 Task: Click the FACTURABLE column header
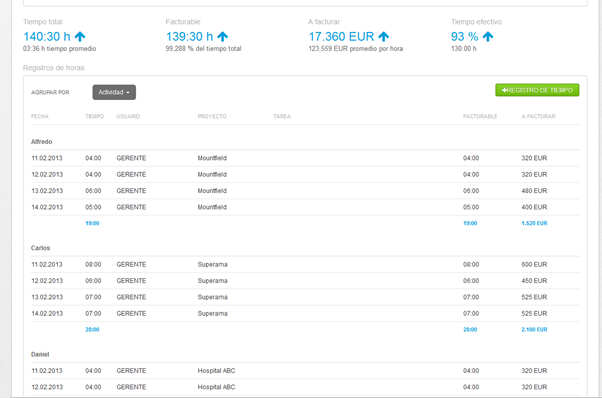point(480,116)
